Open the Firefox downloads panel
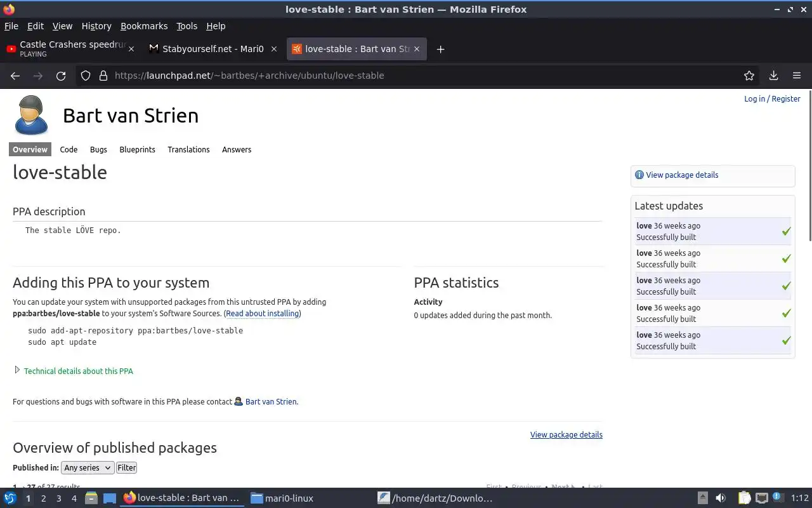Viewport: 812px width, 508px height. (773, 76)
